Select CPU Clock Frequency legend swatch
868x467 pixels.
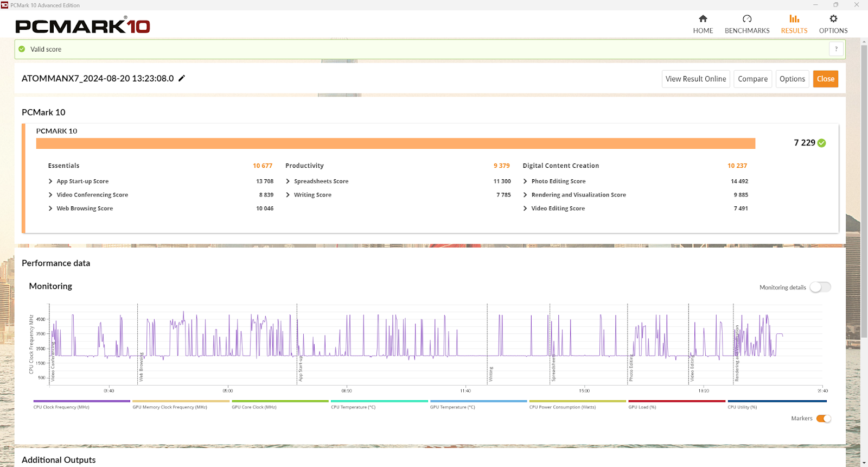82,401
